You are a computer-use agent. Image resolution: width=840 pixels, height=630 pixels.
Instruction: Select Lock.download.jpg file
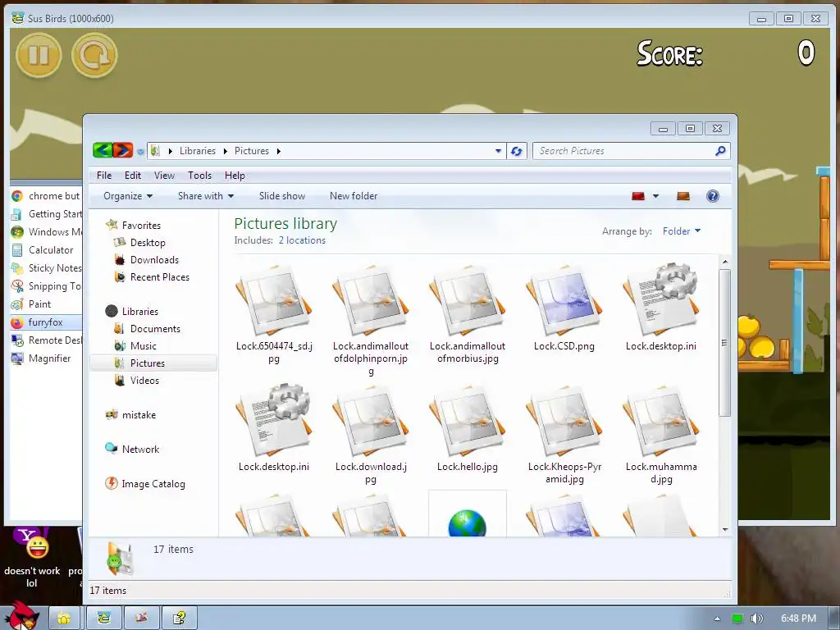tap(371, 435)
